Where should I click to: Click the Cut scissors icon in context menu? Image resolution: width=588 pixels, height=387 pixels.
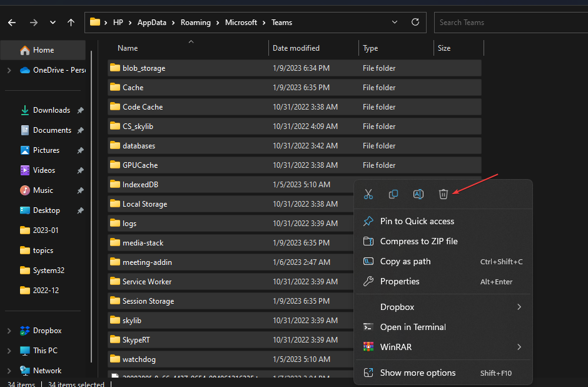(368, 194)
